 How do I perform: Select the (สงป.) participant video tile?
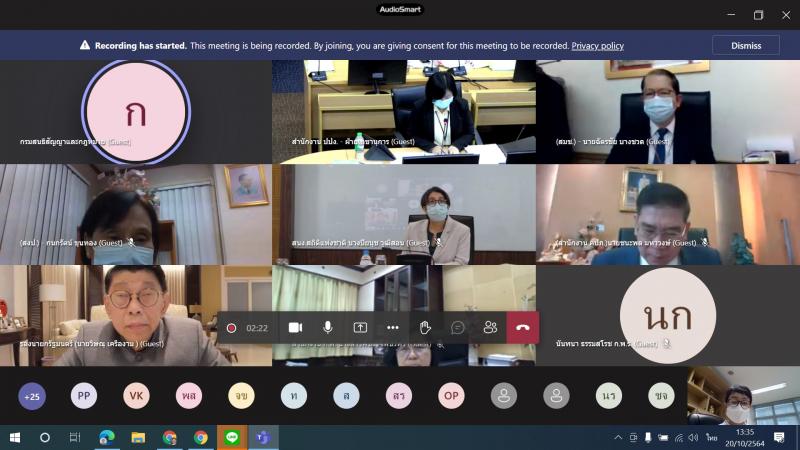point(136,214)
